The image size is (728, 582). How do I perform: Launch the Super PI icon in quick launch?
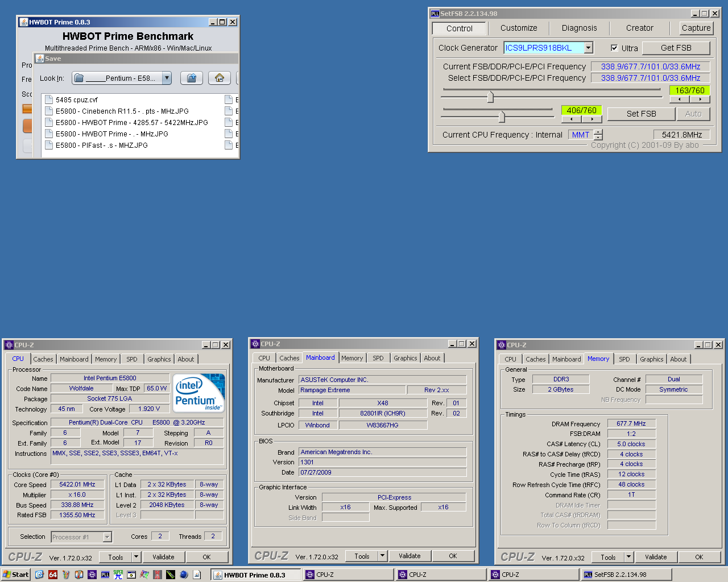(x=118, y=575)
